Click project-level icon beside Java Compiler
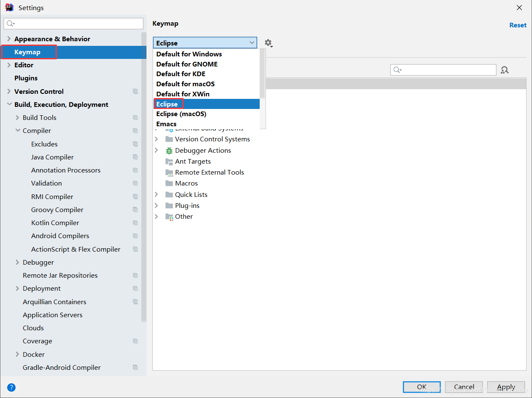This screenshot has height=398, width=532. [x=136, y=157]
